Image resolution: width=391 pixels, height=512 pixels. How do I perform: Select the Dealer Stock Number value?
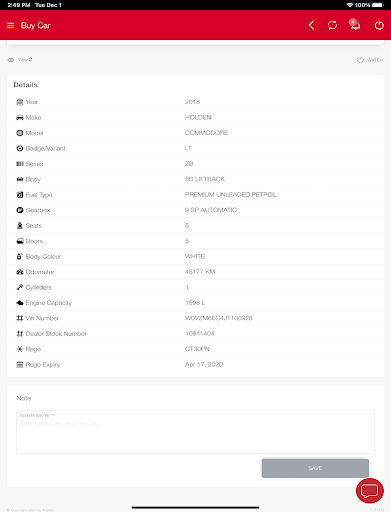point(200,333)
